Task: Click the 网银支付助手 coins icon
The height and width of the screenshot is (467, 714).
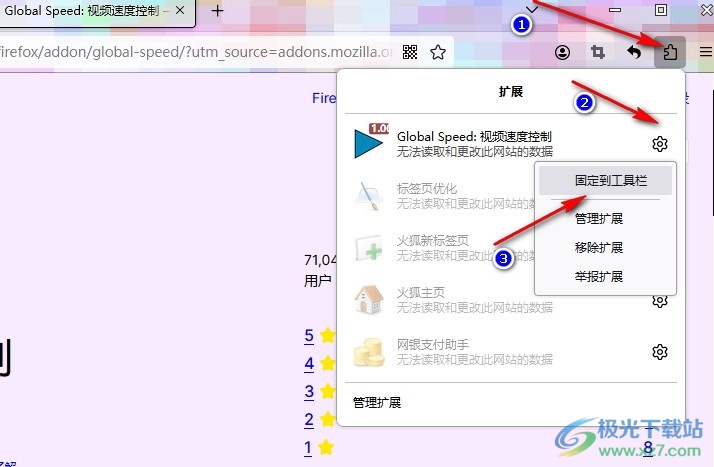Action: 369,352
